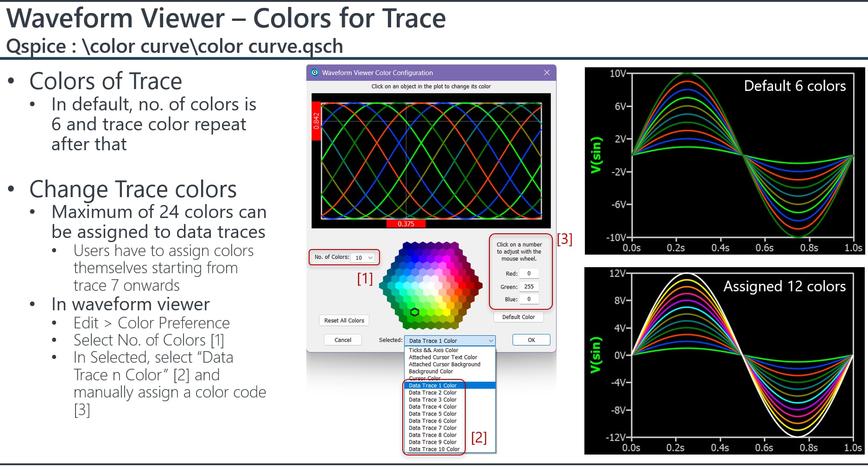Image resolution: width=868 pixels, height=468 pixels.
Task: Click the red 0.375 cursor label in preview
Action: (405, 224)
